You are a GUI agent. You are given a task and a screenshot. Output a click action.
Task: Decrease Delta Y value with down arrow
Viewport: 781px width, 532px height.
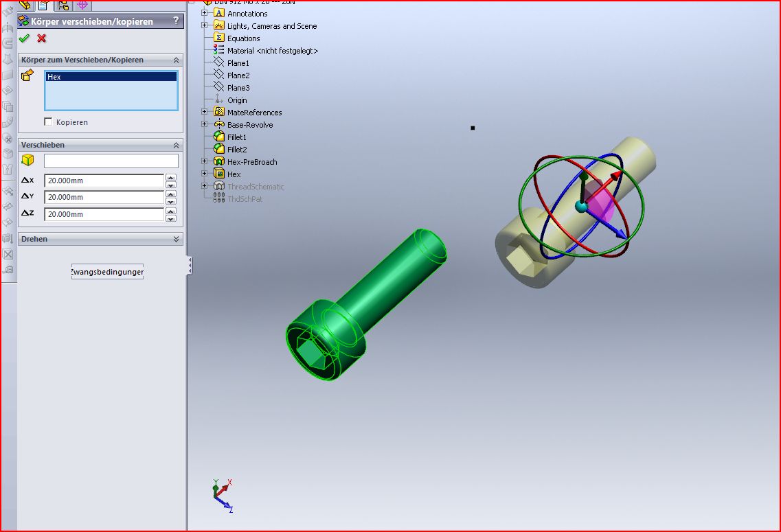171,201
